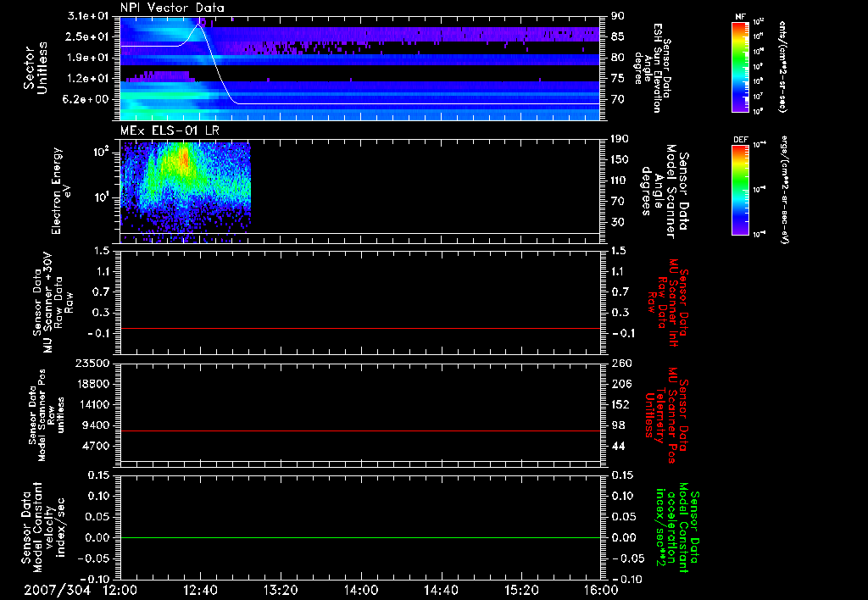This screenshot has height=600, width=868.
Task: Click the "Electron Energy eV" axis label
Action: pos(61,191)
